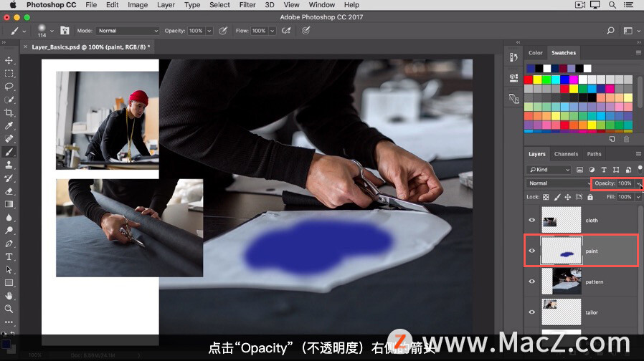The width and height of the screenshot is (644, 361).
Task: Select the Gradient tool
Action: 9,204
